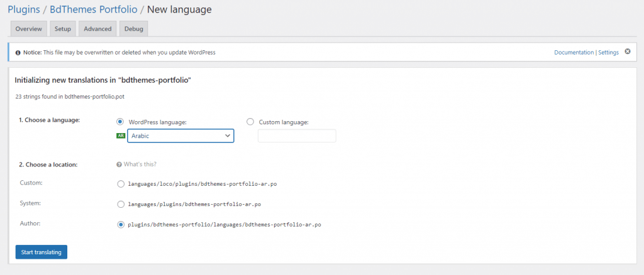Click the green AR language flag icon
The image size is (644, 275).
pos(121,136)
